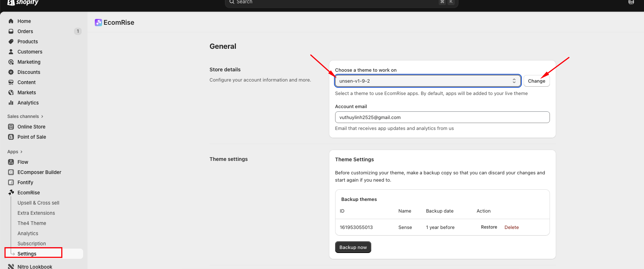Click the EcomRise logo in page header
The height and width of the screenshot is (269, 644).
point(98,23)
